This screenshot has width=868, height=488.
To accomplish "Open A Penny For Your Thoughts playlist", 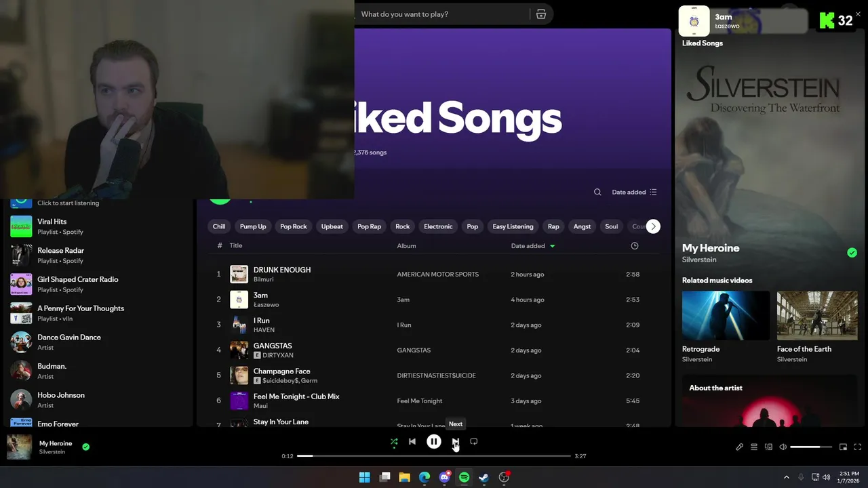I will pos(98,313).
